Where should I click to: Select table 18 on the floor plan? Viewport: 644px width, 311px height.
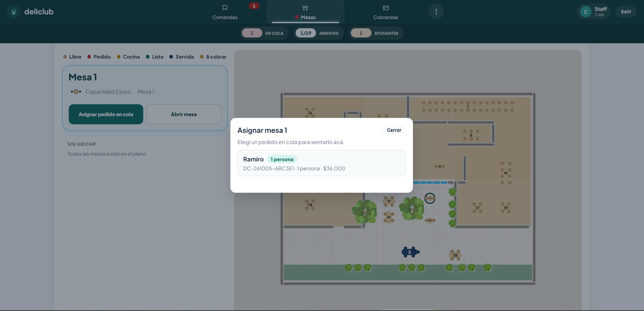[455, 255]
